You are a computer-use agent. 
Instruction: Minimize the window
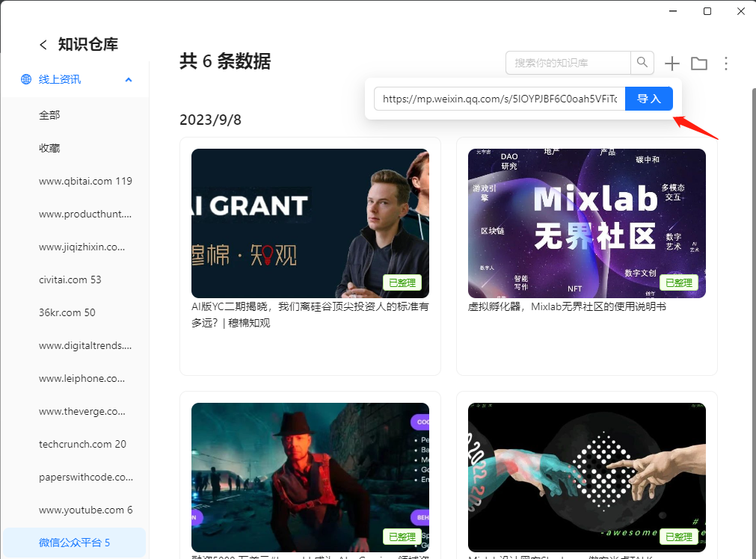pyautogui.click(x=673, y=11)
